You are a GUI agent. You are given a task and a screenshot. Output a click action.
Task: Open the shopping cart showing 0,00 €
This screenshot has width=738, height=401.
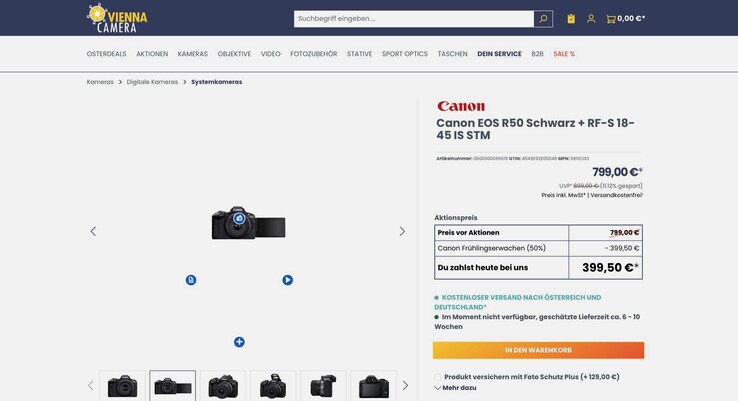[626, 19]
